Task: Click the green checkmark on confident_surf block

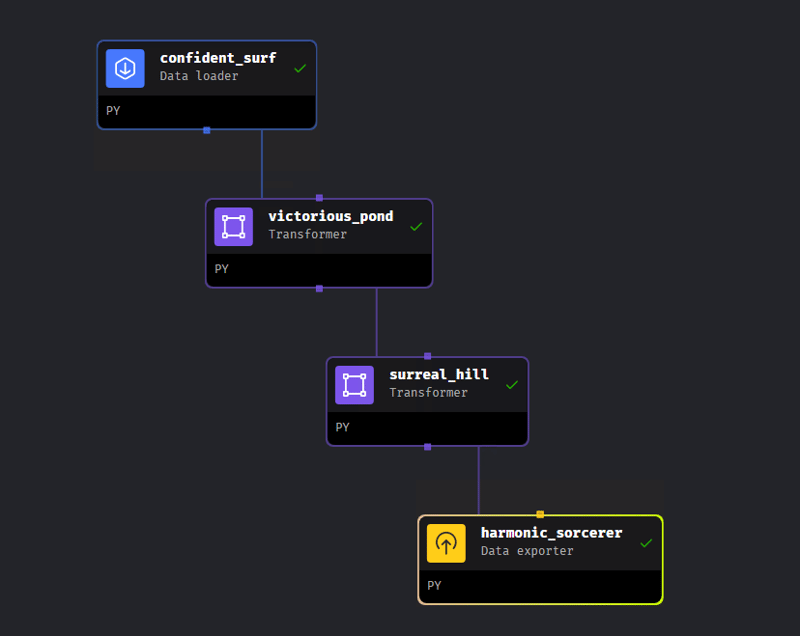Action: [300, 68]
